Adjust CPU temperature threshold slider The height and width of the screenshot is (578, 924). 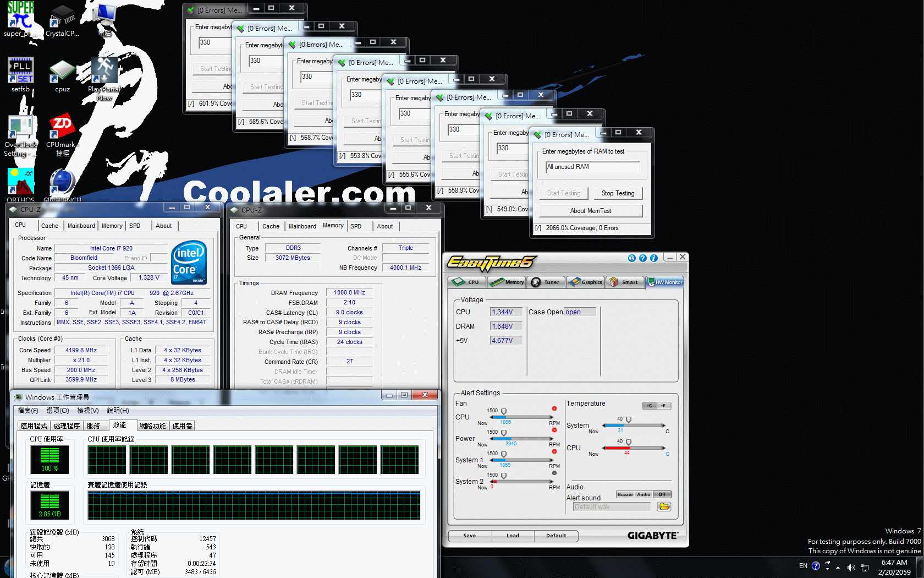[x=628, y=442]
